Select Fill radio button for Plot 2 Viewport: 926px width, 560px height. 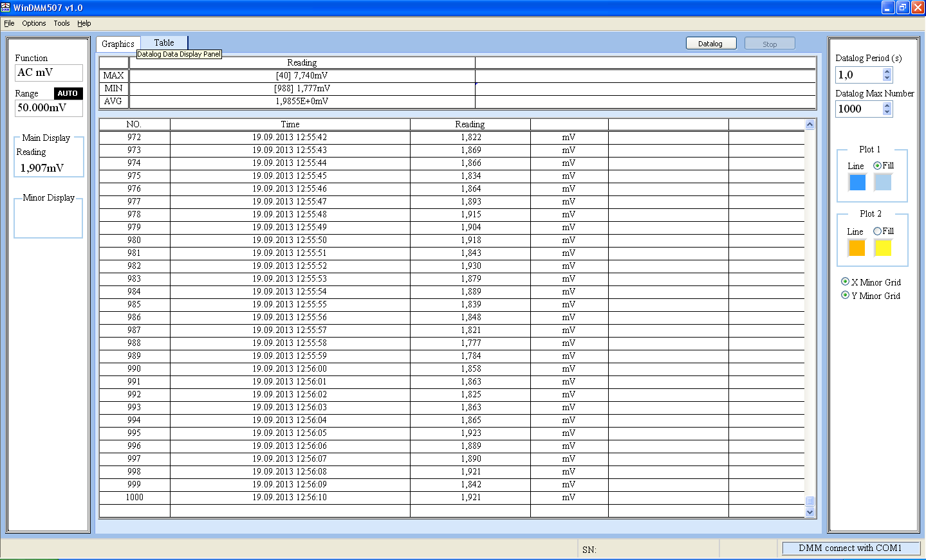click(877, 231)
